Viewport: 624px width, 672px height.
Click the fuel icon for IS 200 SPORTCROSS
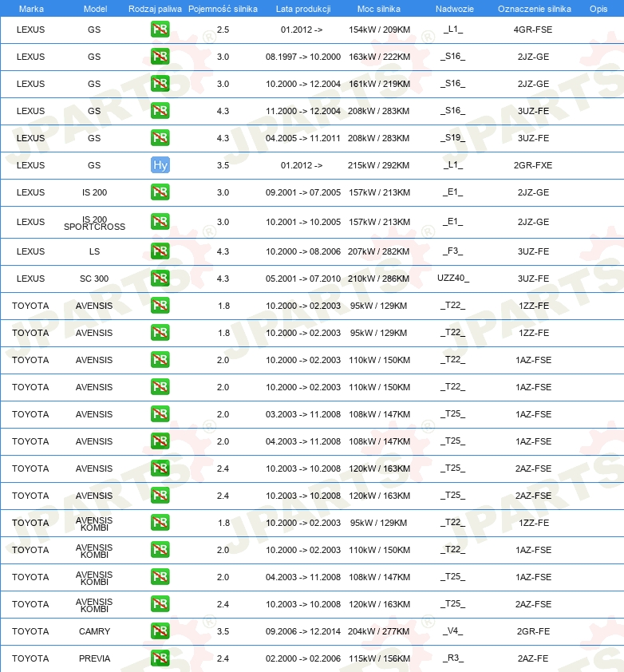pos(160,222)
